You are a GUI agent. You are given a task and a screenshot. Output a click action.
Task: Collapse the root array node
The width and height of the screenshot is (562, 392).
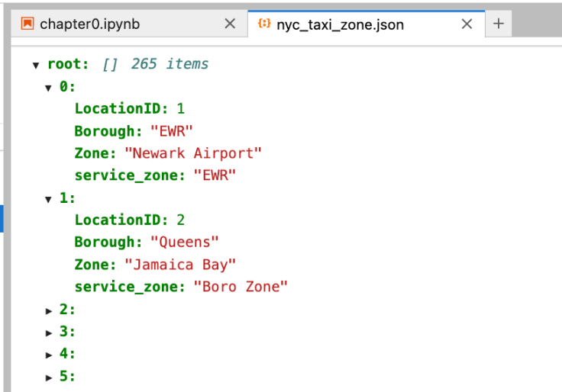36,65
